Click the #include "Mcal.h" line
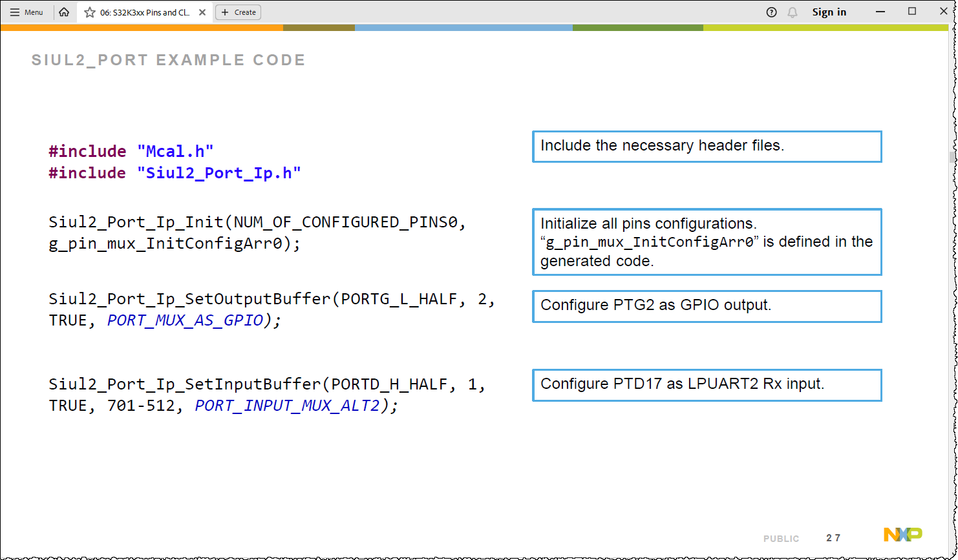This screenshot has width=958, height=560. point(131,151)
